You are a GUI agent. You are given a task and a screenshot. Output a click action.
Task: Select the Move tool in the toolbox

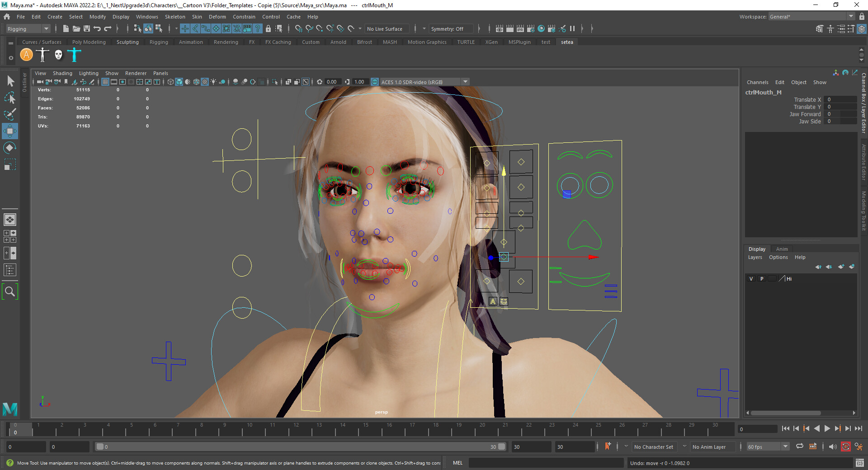click(9, 131)
